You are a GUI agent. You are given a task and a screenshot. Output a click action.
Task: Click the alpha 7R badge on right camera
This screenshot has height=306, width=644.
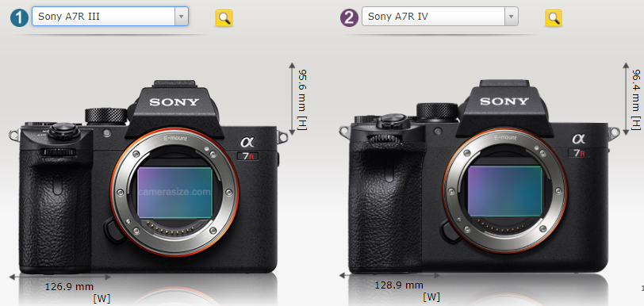[579, 146]
